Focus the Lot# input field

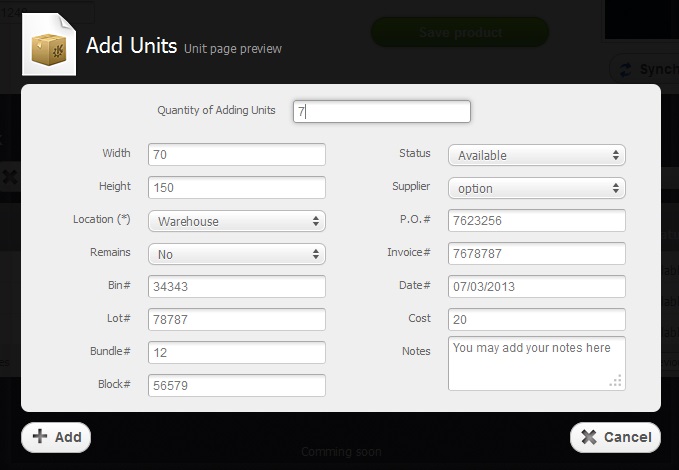tap(237, 320)
